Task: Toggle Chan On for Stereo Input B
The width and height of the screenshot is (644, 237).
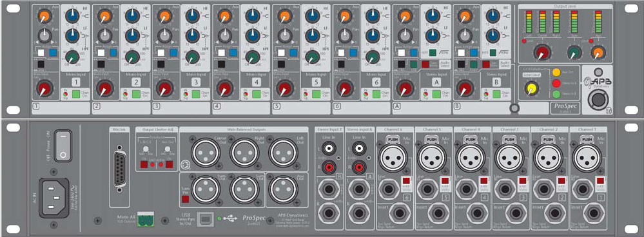Action: (x=496, y=94)
